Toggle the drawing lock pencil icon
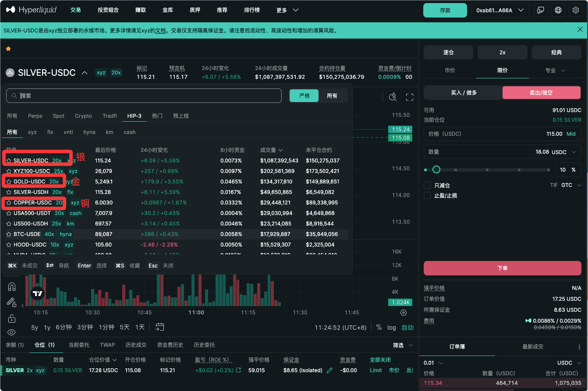Viewport: 588px width, 391px height. (x=11, y=302)
